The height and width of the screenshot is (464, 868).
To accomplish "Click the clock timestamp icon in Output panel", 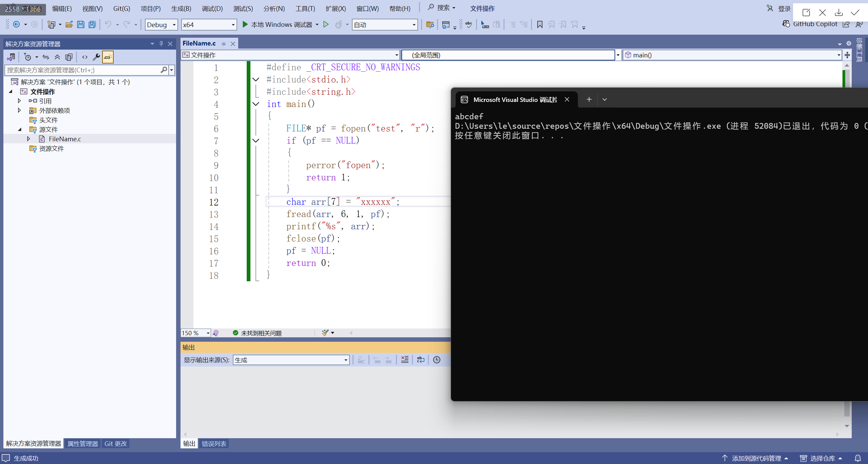I will [x=437, y=360].
